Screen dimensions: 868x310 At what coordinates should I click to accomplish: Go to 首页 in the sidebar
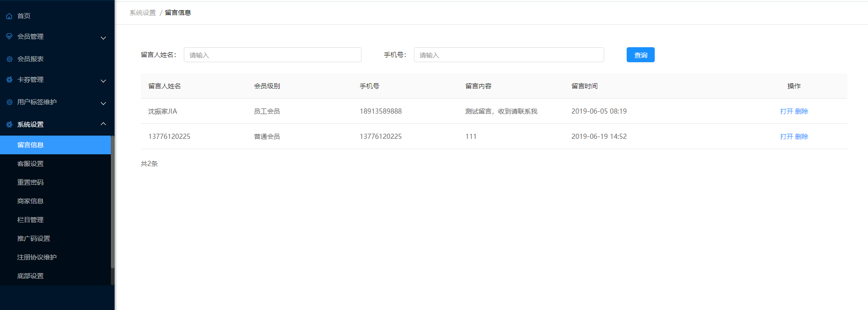click(x=24, y=16)
